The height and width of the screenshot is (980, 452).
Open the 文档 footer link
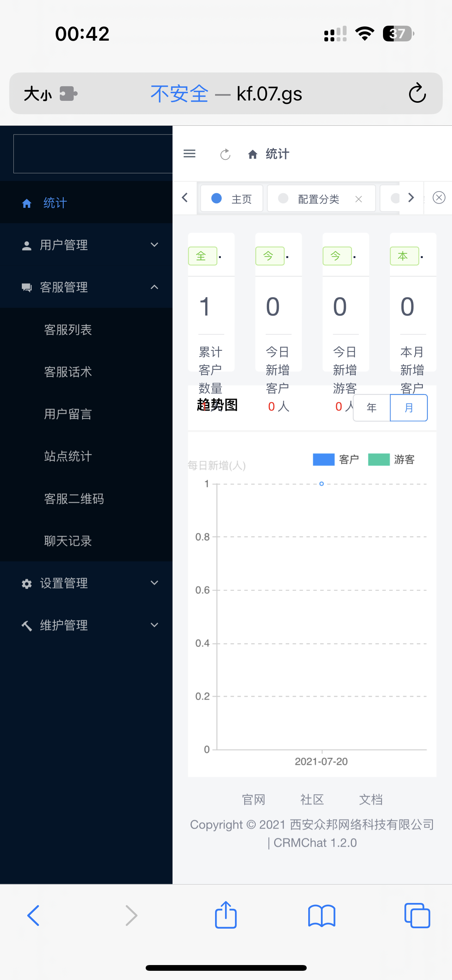(x=371, y=800)
